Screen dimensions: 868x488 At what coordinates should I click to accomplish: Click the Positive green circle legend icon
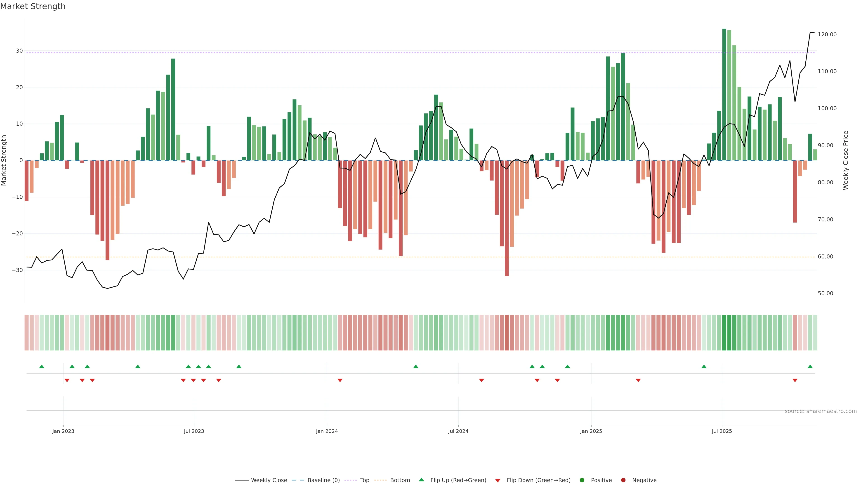point(582,480)
